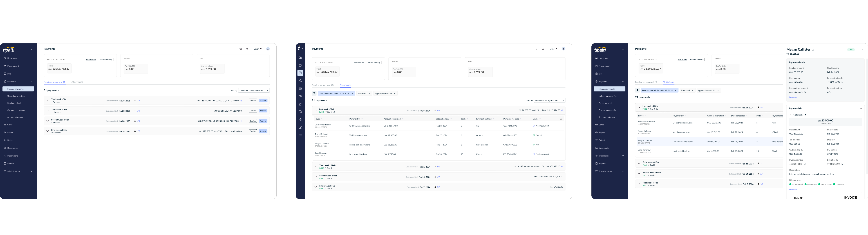This screenshot has width=868, height=235.
Task: Go to next bill arrow beside '1 of 2 bills'
Action: pyautogui.click(x=806, y=115)
